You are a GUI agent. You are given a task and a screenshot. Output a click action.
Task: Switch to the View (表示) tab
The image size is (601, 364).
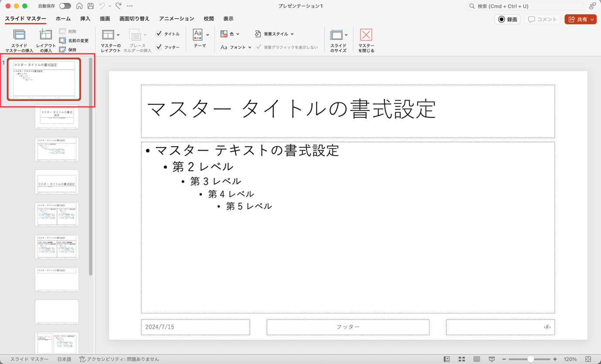(228, 19)
